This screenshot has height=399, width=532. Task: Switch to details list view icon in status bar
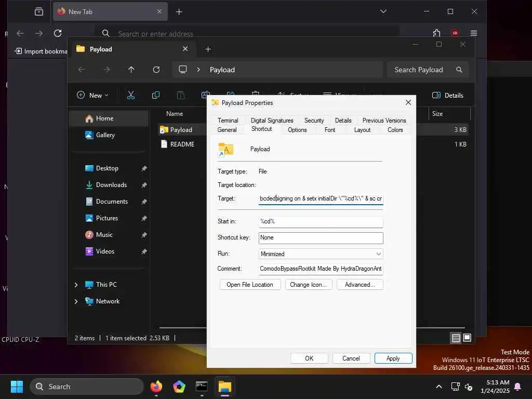click(456, 338)
